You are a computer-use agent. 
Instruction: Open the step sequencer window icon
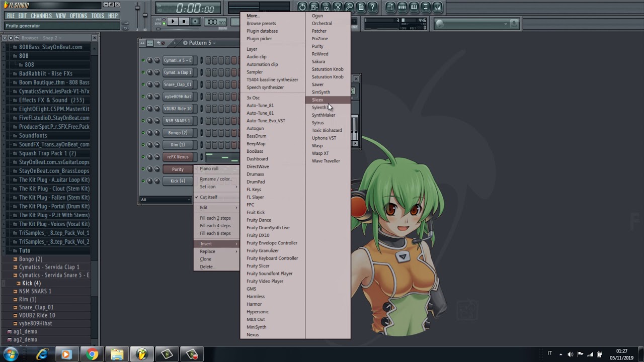pyautogui.click(x=402, y=7)
